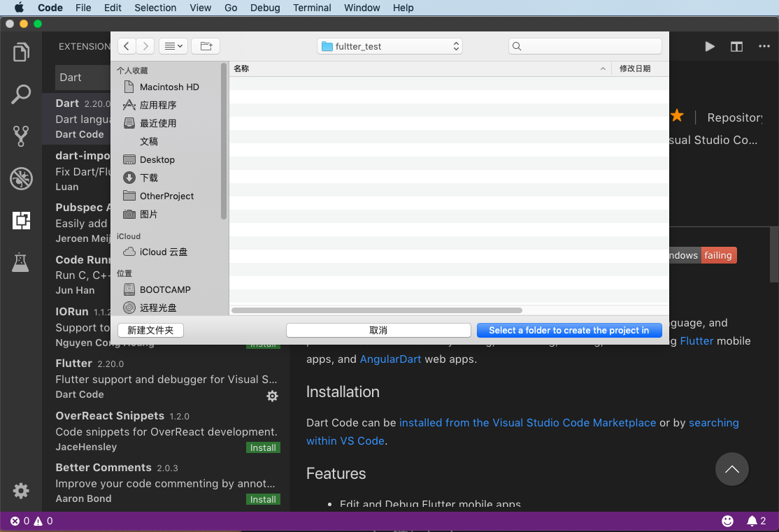Open More Actions ellipsis menu in editor

coord(764,46)
